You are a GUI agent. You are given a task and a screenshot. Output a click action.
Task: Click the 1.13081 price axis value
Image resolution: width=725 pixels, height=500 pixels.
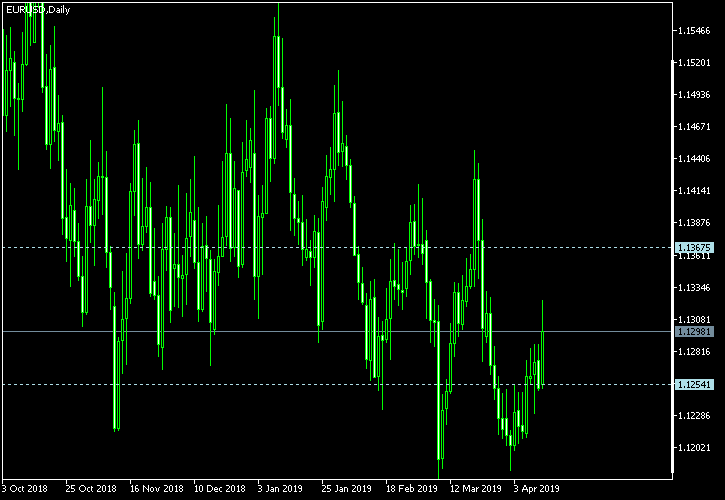[694, 319]
